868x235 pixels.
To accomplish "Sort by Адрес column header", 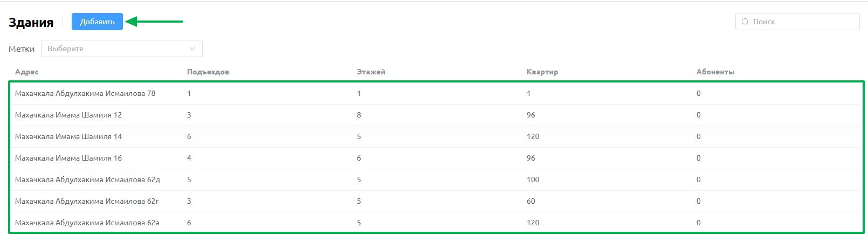I will pos(27,72).
